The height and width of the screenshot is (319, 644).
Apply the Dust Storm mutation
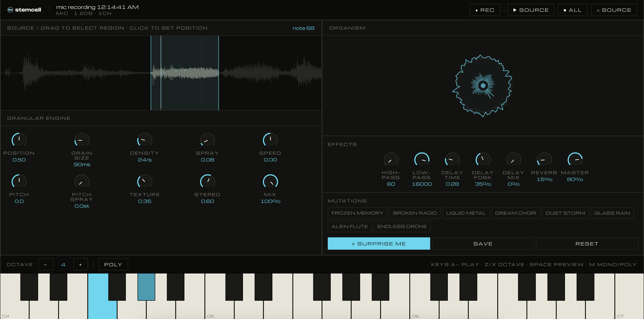pyautogui.click(x=565, y=213)
